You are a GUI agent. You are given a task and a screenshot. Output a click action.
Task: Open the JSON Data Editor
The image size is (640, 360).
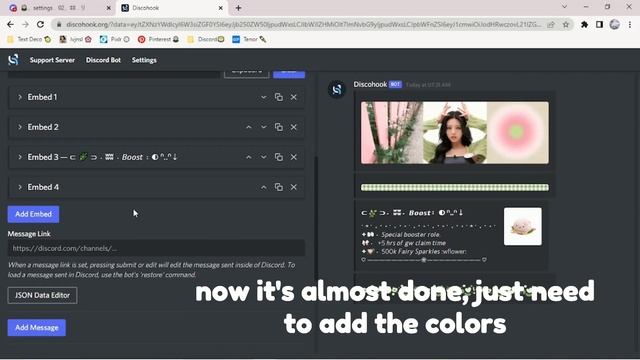pyautogui.click(x=42, y=295)
